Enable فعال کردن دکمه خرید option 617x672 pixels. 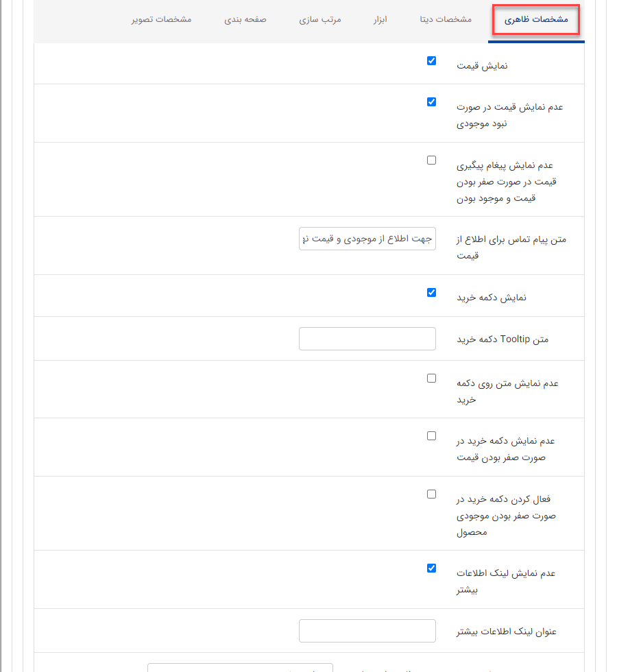click(431, 494)
